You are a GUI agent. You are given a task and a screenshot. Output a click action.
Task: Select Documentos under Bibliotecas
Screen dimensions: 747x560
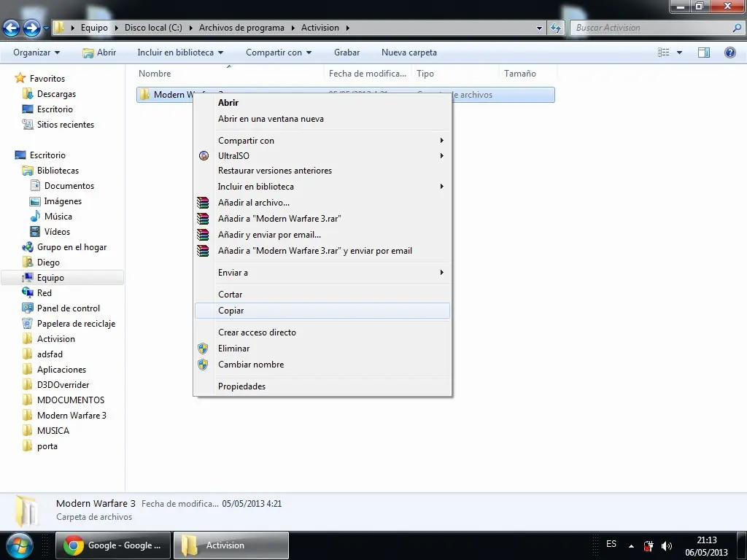coord(69,186)
